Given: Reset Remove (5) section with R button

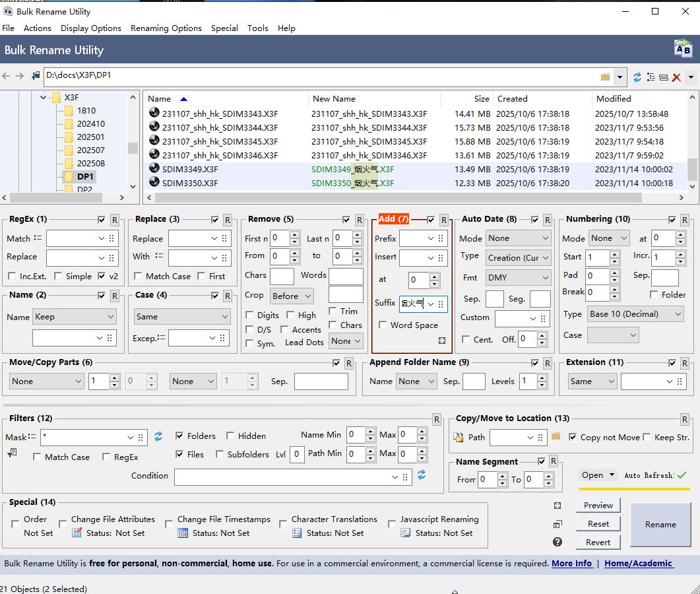Looking at the screenshot, I should [360, 220].
